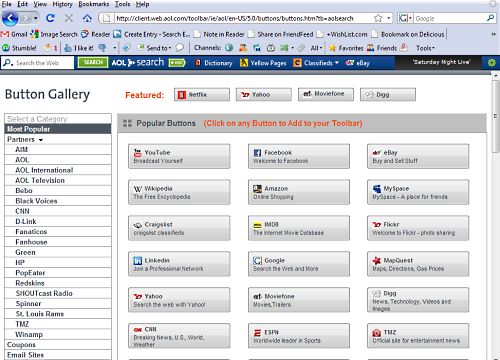Image resolution: width=500 pixels, height=360 pixels.
Task: Reload the page with the refresh icon
Action: point(50,18)
